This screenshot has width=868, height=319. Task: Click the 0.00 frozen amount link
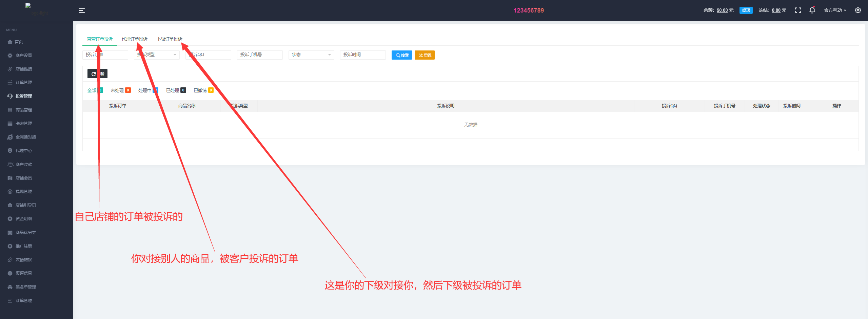776,10
